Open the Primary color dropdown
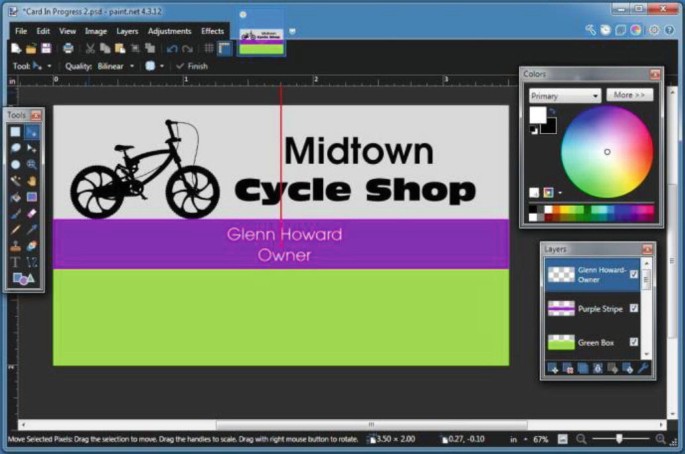The height and width of the screenshot is (454, 685). [x=565, y=96]
